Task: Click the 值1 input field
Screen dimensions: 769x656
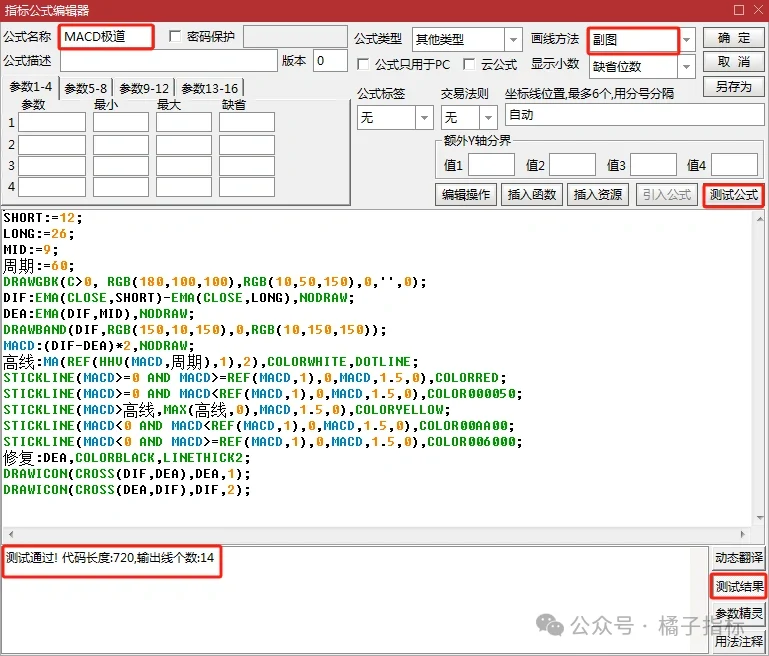Action: pyautogui.click(x=491, y=165)
